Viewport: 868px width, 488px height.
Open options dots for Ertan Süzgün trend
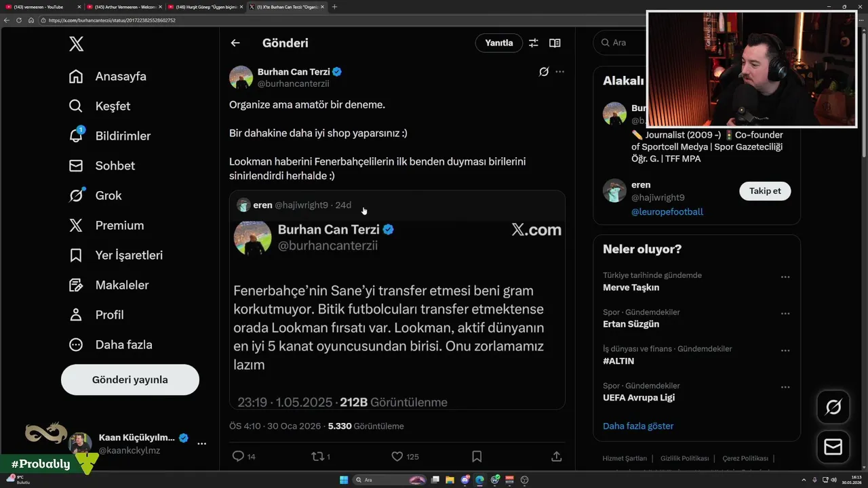785,314
